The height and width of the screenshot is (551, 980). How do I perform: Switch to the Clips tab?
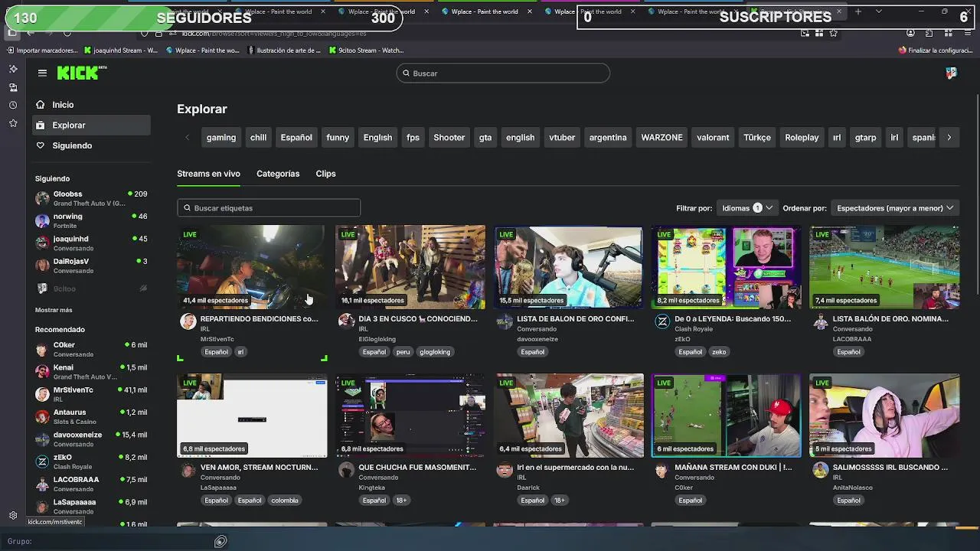click(x=325, y=174)
